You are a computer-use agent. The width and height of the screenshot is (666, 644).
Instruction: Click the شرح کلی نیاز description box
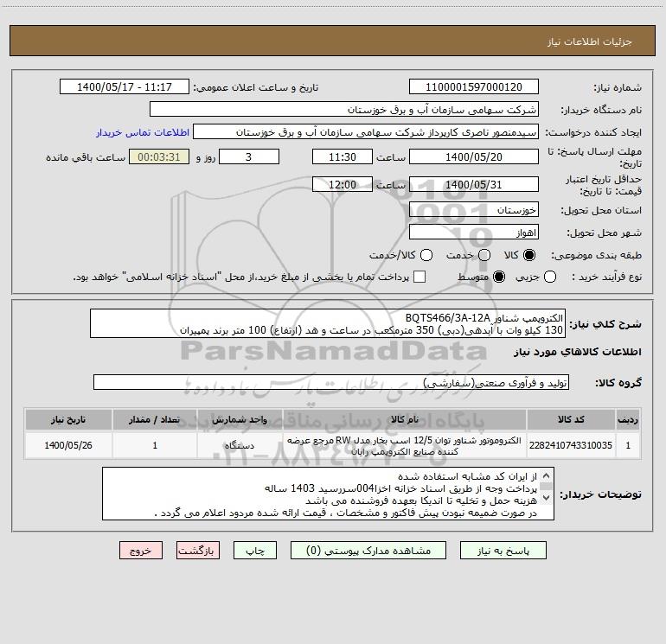328,324
